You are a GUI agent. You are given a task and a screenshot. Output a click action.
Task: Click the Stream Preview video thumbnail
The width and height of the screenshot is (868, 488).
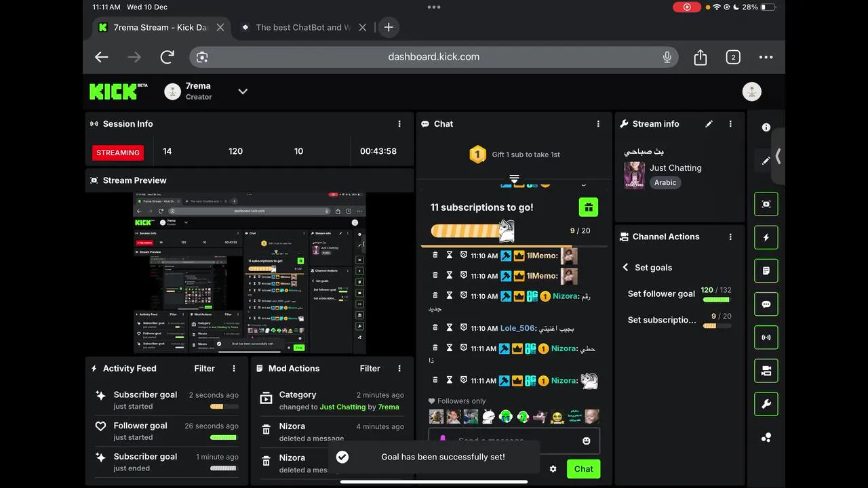tap(249, 273)
